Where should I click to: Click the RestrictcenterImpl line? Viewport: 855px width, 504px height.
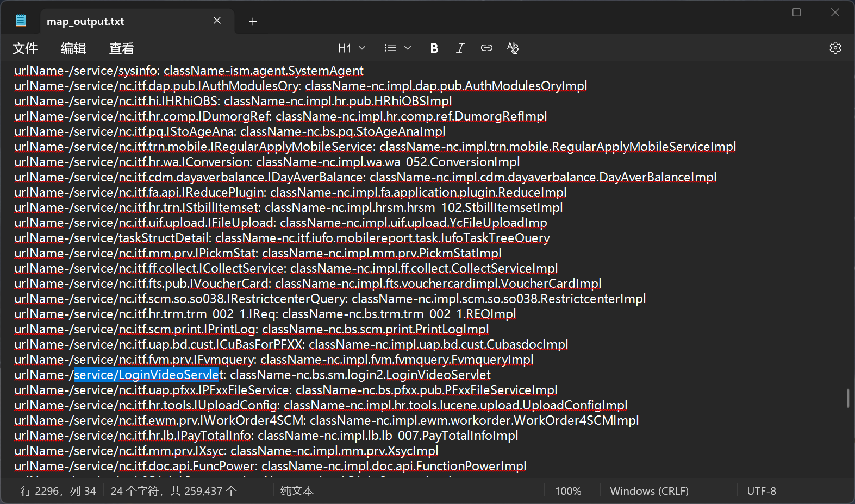(x=330, y=299)
